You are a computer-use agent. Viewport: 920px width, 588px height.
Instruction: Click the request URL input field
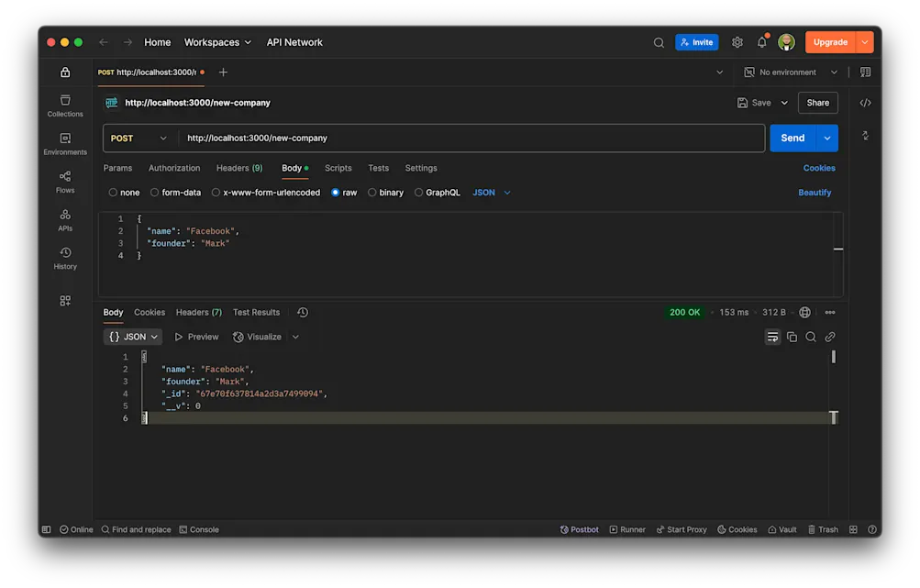[471, 139]
